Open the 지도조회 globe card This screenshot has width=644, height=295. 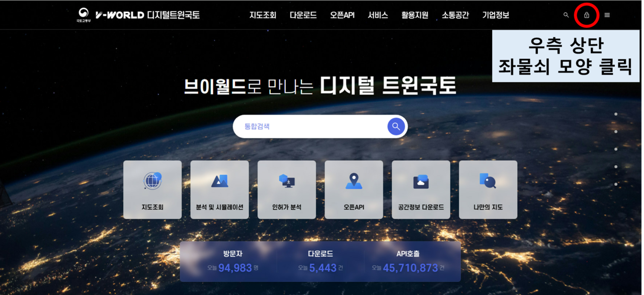[152, 190]
